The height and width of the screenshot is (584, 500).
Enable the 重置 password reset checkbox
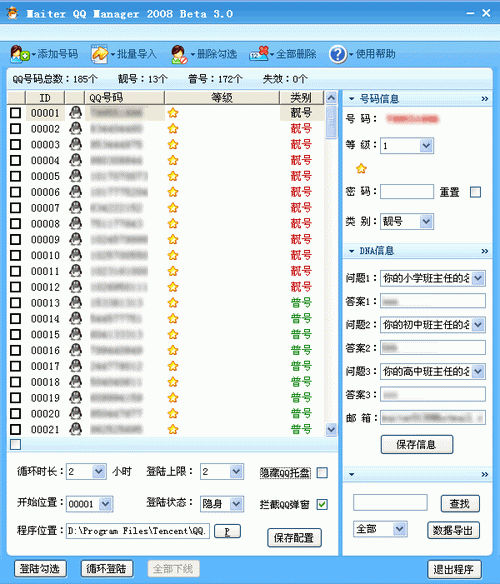(475, 192)
